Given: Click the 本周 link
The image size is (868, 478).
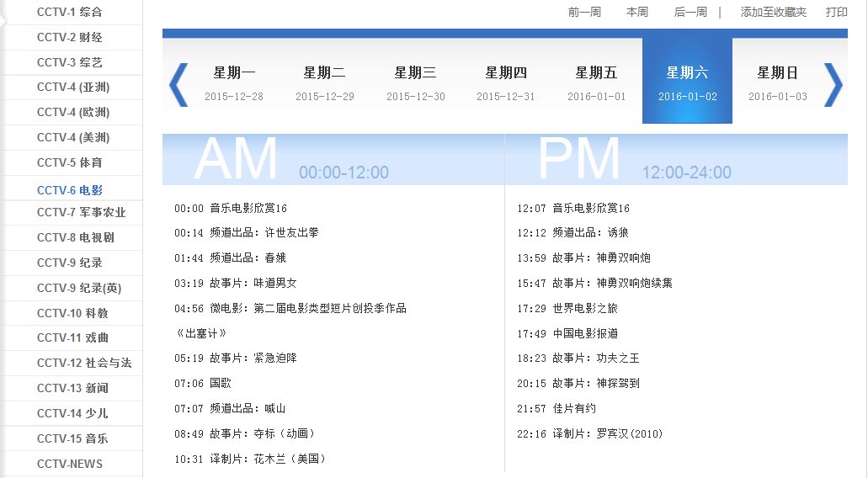Looking at the screenshot, I should tap(637, 12).
